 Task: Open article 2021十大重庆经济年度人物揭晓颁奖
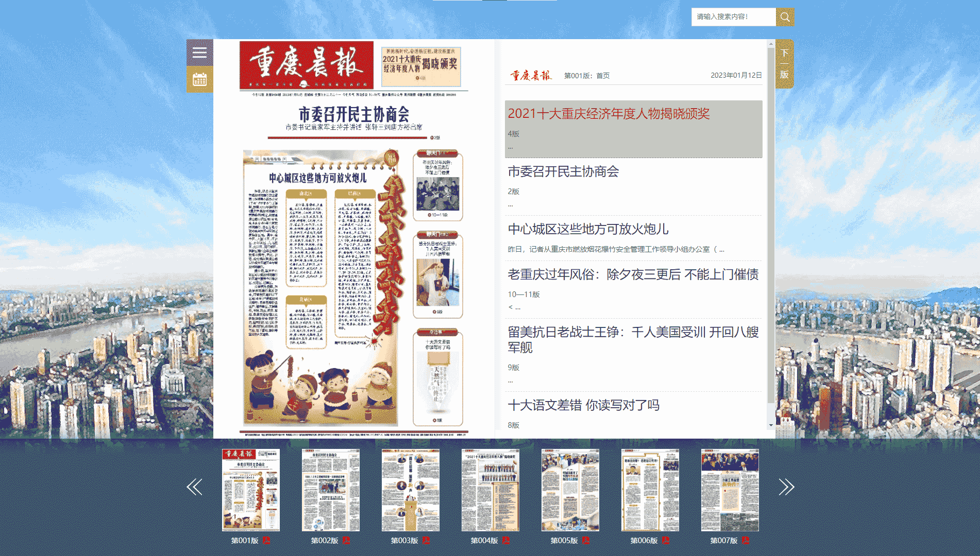click(609, 114)
